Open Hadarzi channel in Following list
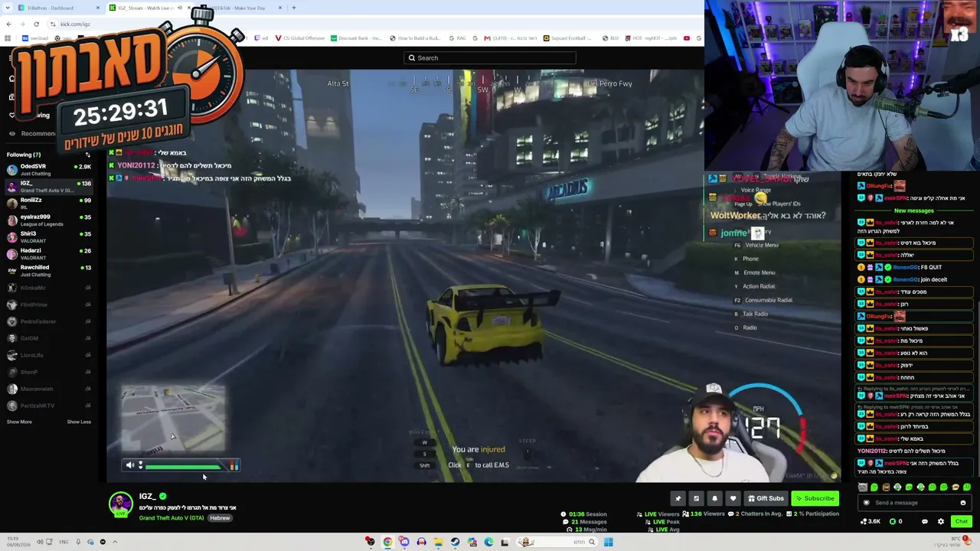 [x=47, y=253]
